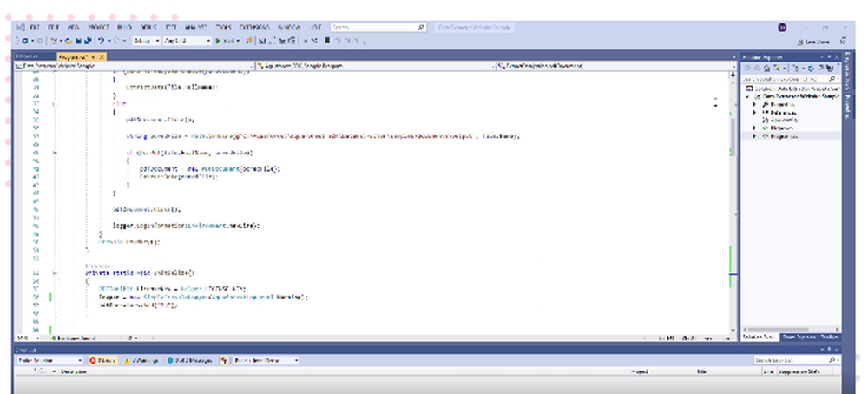
Task: Expand the References node
Action: [x=754, y=112]
